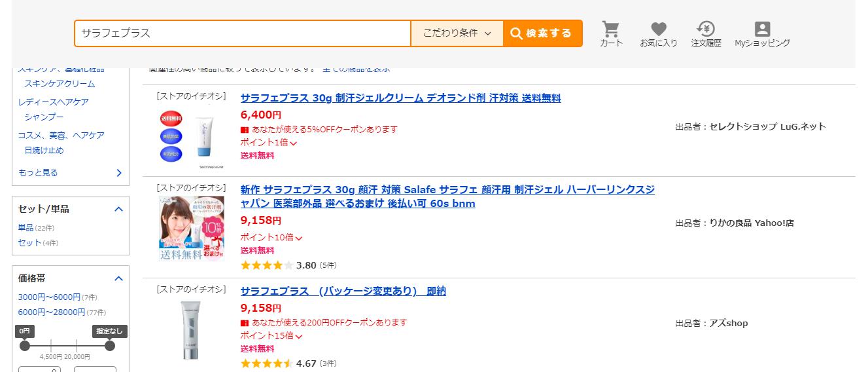Click the サラフェプラス search input field
The width and height of the screenshot is (868, 372).
(x=243, y=33)
